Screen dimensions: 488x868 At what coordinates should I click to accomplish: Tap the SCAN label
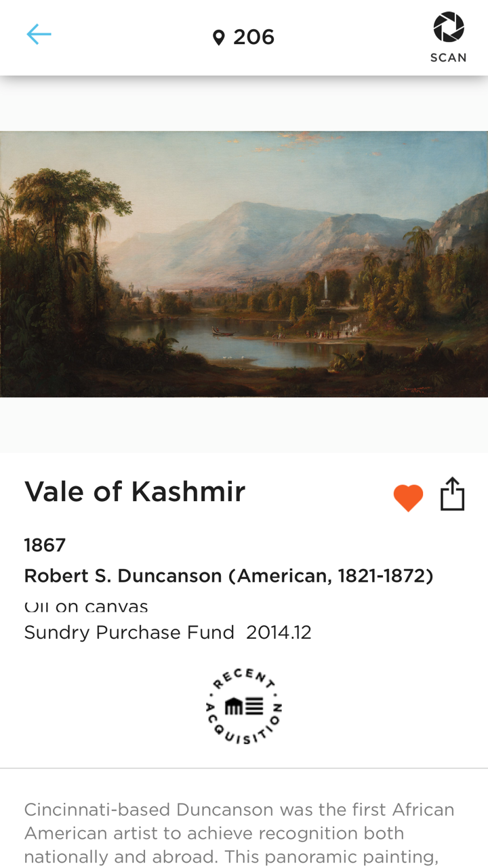coord(449,58)
